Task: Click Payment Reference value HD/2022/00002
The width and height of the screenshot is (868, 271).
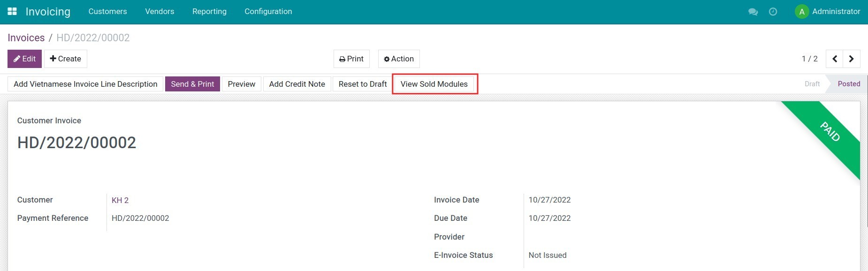Action: coord(140,218)
